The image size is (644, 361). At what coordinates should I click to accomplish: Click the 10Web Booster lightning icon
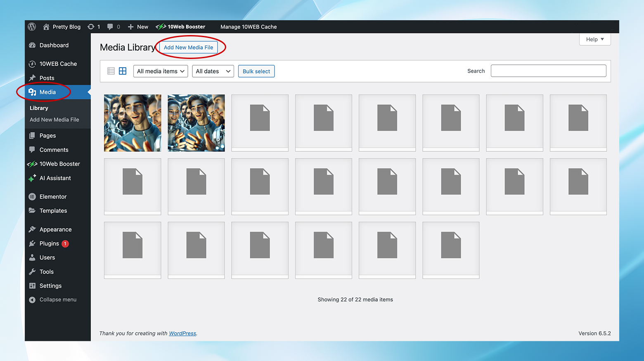pyautogui.click(x=32, y=164)
